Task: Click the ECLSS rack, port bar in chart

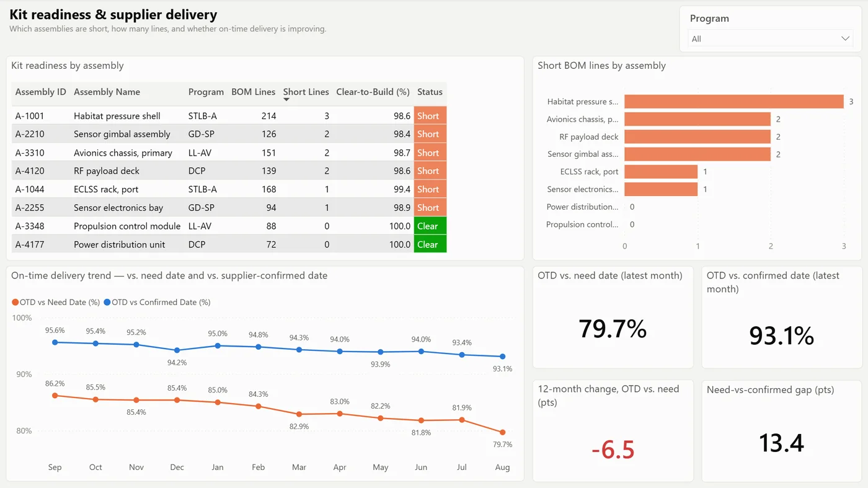Action: (661, 172)
